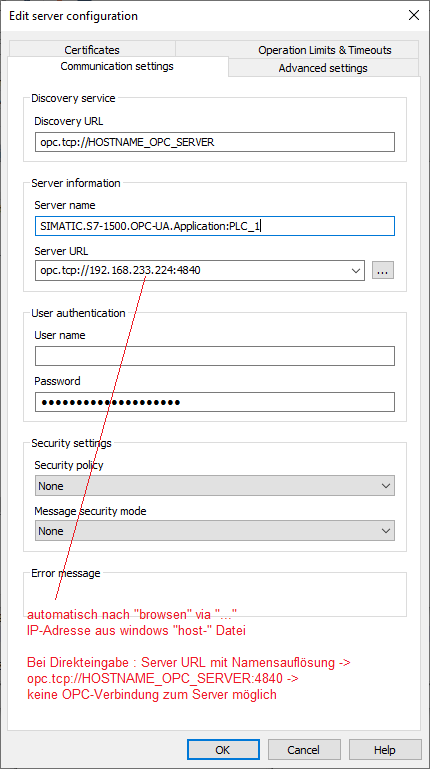This screenshot has height=769, width=430.
Task: Open the Message security mode dropdown
Action: pyautogui.click(x=215, y=531)
